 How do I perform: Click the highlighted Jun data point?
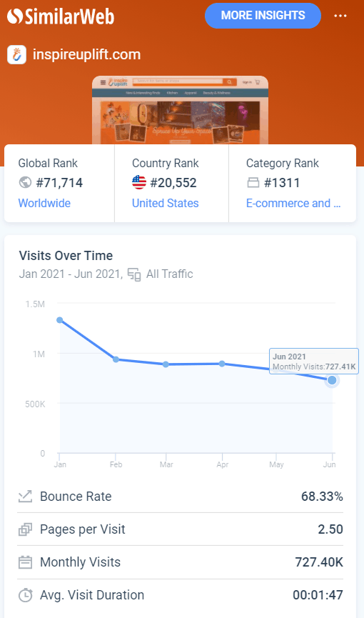[x=332, y=380]
